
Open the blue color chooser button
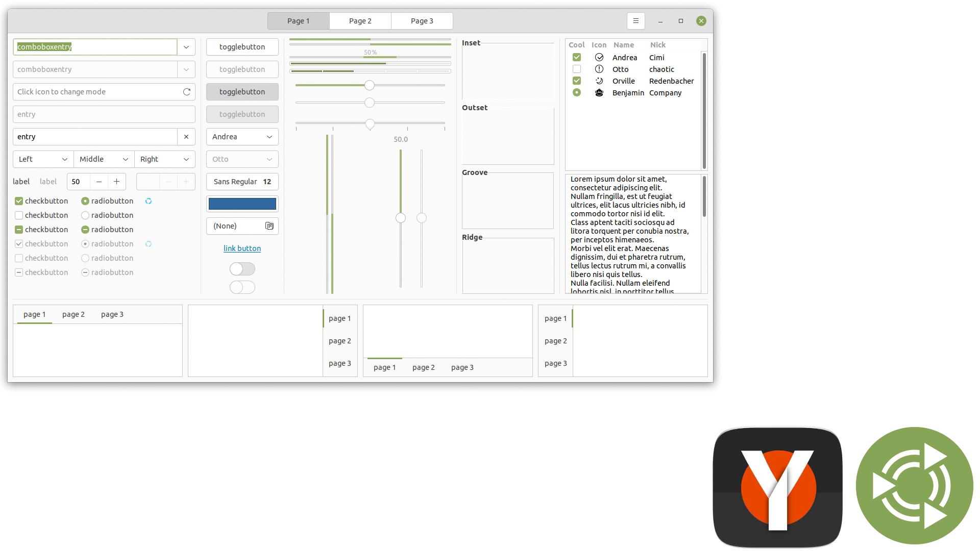click(242, 204)
